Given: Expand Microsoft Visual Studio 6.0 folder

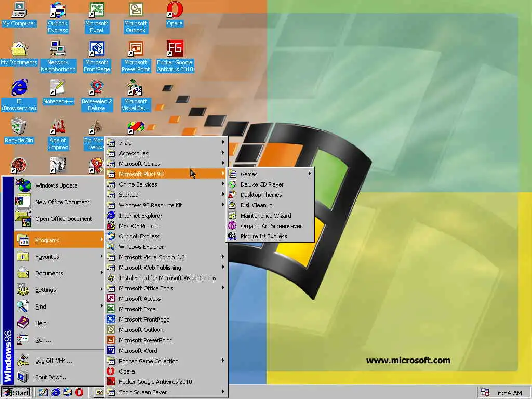Looking at the screenshot, I should tap(166, 257).
